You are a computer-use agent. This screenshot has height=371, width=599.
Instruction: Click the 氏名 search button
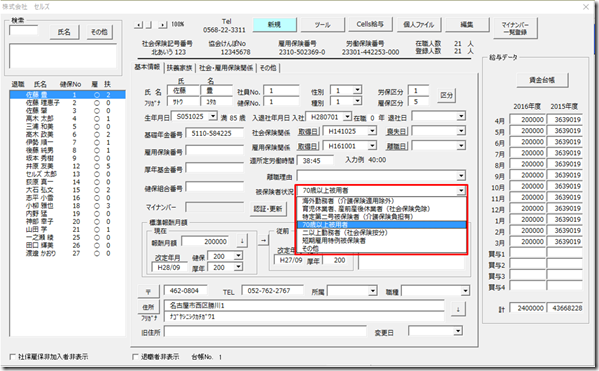64,32
